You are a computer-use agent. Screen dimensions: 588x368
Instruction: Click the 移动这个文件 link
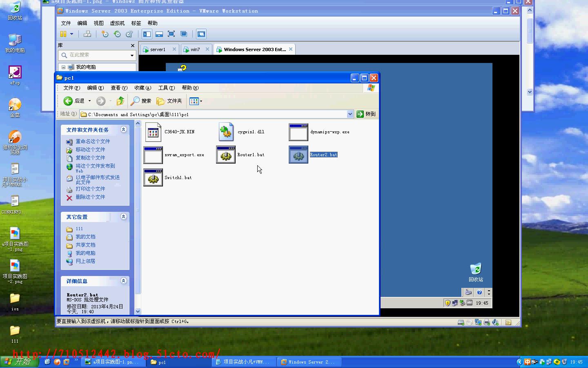[90, 150]
